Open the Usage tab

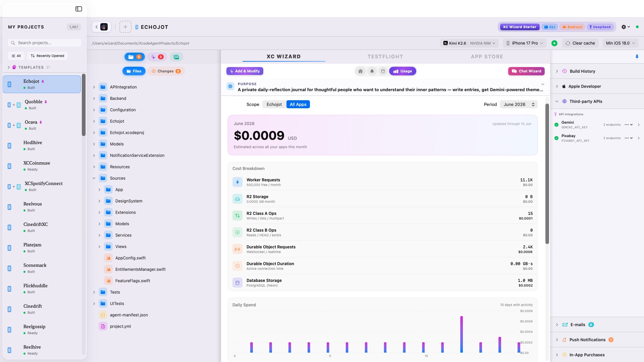point(402,71)
